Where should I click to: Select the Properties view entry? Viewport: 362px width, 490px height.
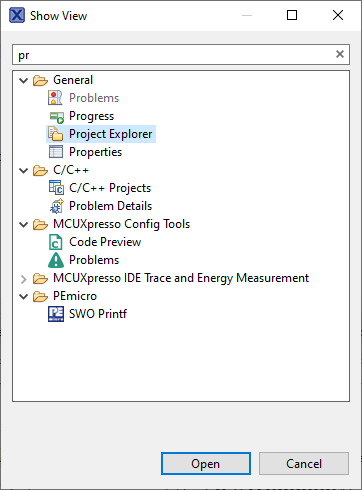(95, 152)
